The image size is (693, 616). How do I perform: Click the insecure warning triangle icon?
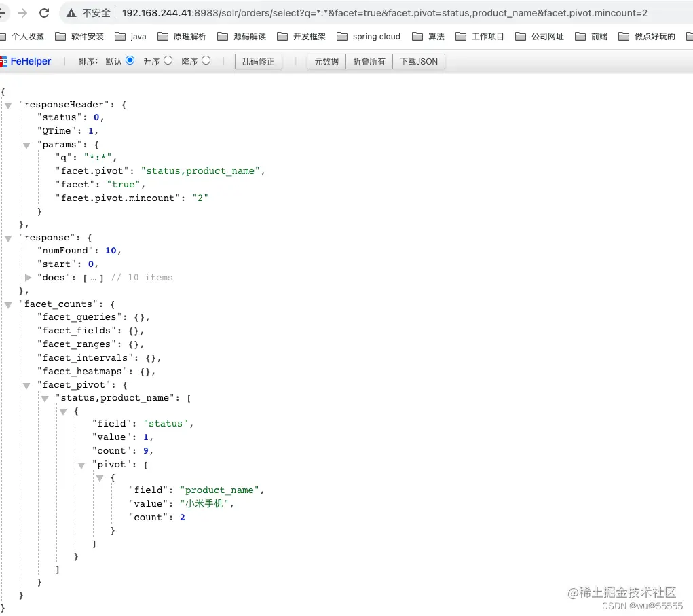71,14
